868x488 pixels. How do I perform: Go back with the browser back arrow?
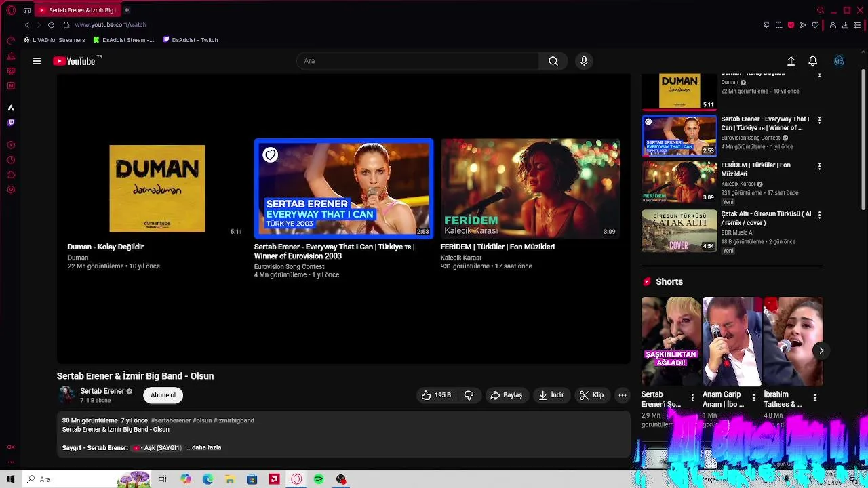[27, 25]
